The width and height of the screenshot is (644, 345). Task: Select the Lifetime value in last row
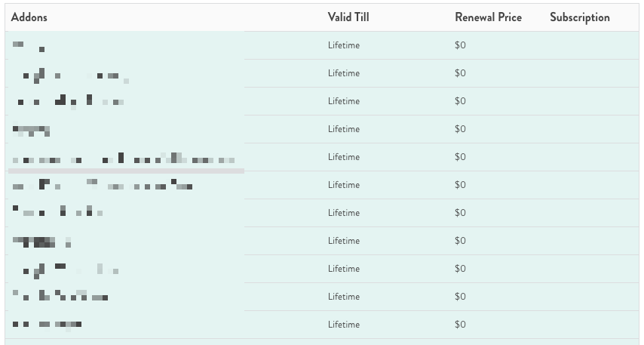pyautogui.click(x=344, y=325)
